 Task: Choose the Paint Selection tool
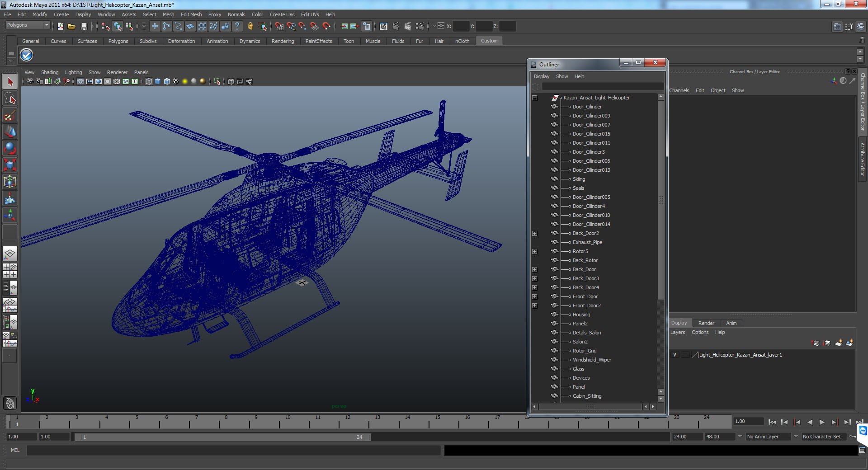pyautogui.click(x=10, y=115)
